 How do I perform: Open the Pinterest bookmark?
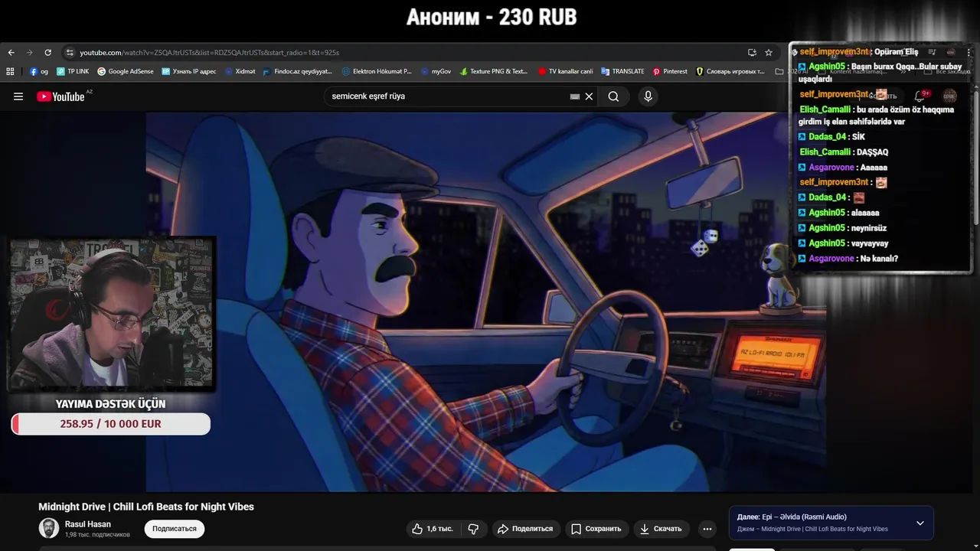(670, 71)
